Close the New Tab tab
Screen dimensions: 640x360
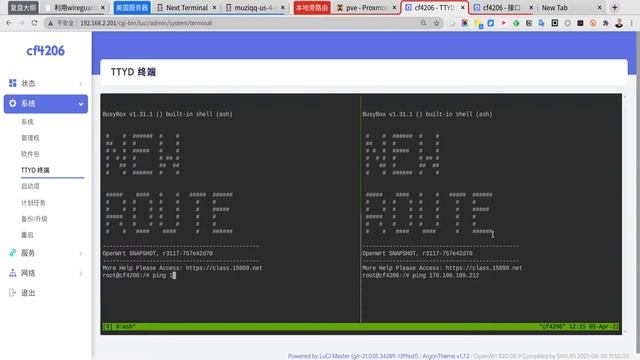599,7
